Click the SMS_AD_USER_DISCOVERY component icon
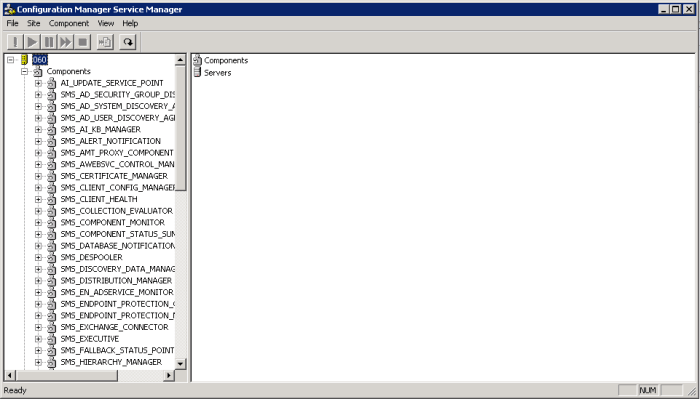Image resolution: width=700 pixels, height=399 pixels. 52,118
